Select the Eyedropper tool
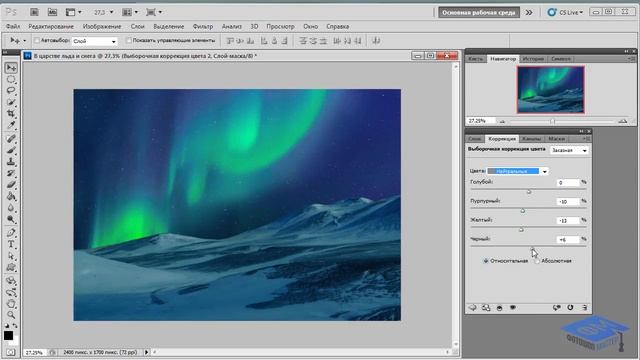 tap(11, 125)
